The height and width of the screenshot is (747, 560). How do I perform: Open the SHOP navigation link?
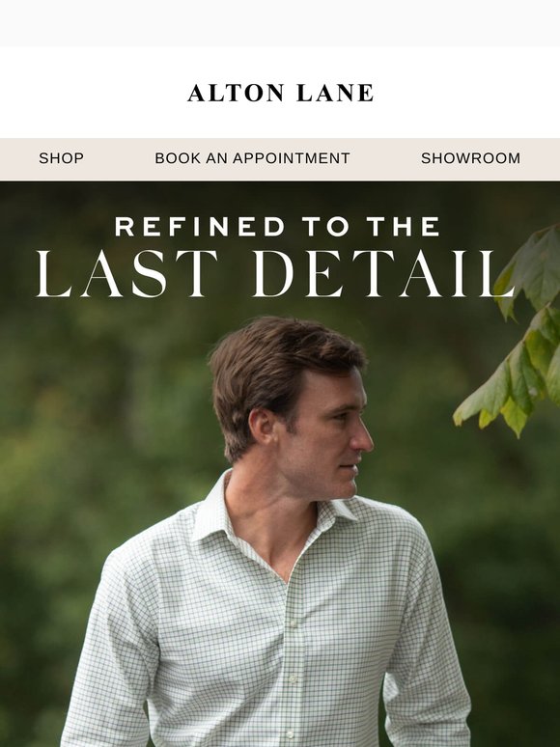(61, 158)
